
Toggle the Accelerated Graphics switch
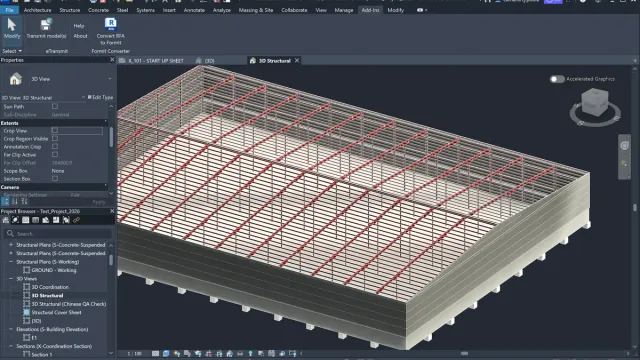coord(557,79)
